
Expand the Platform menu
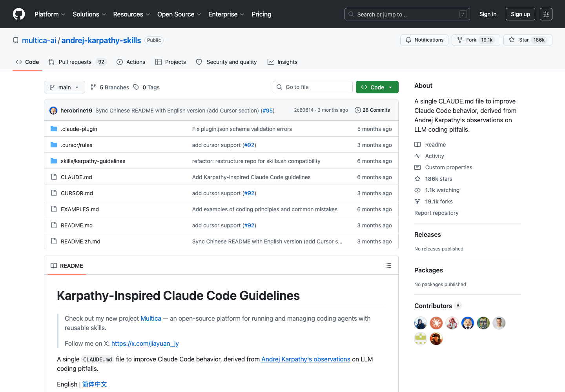[x=50, y=14]
